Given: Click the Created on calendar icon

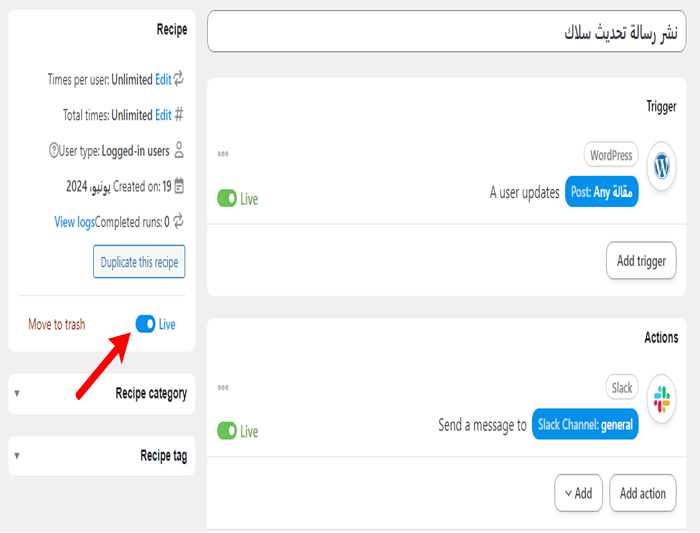Looking at the screenshot, I should click(x=179, y=186).
